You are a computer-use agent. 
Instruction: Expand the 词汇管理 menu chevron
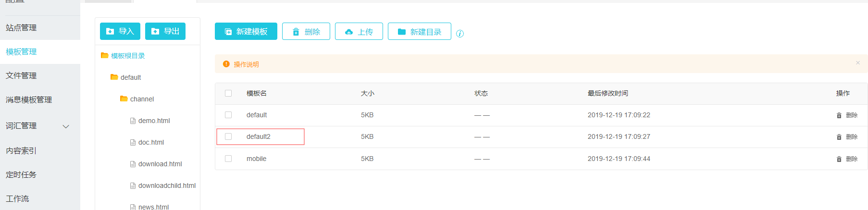coord(66,126)
